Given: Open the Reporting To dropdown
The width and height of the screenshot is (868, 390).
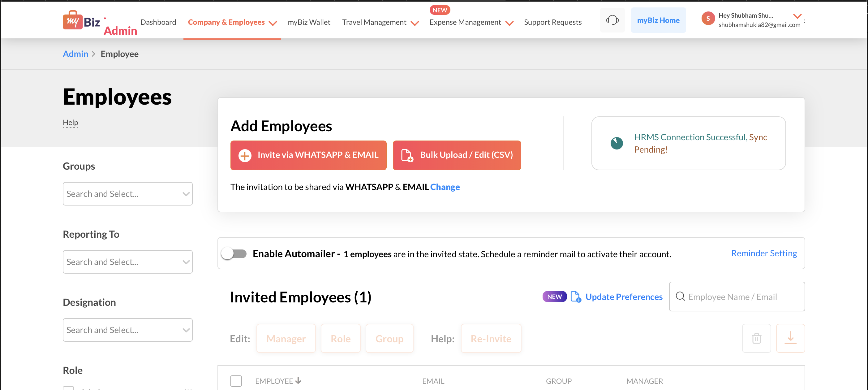Looking at the screenshot, I should coord(128,262).
